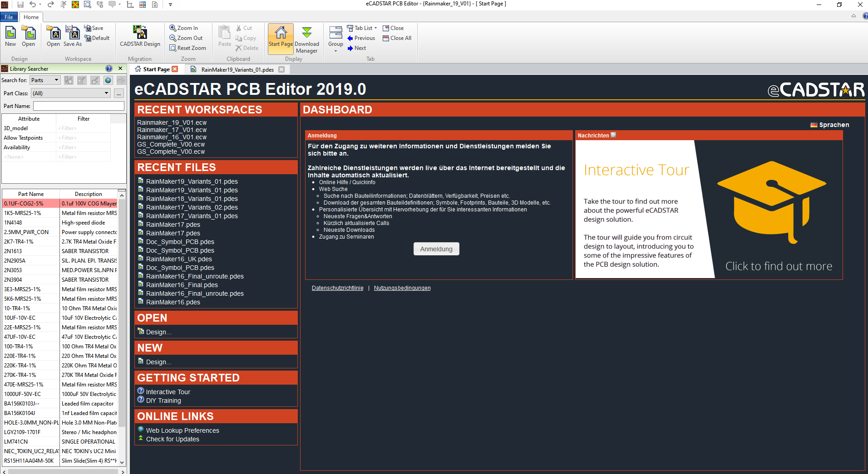Click Close All tabs in ribbon
868x474 pixels.
(397, 38)
